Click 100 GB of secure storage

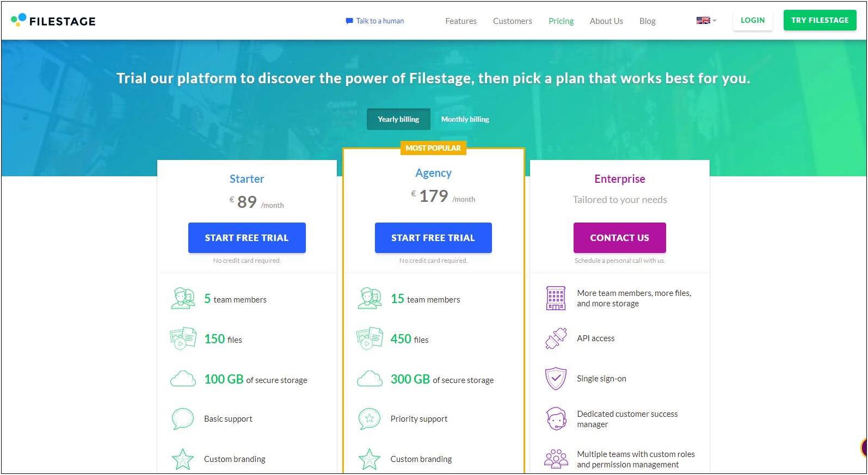tap(256, 379)
